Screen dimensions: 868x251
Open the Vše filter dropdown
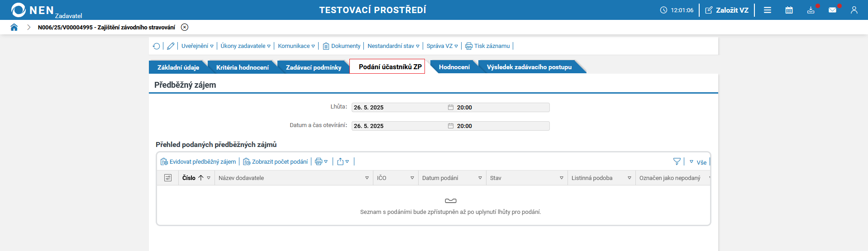click(x=698, y=162)
